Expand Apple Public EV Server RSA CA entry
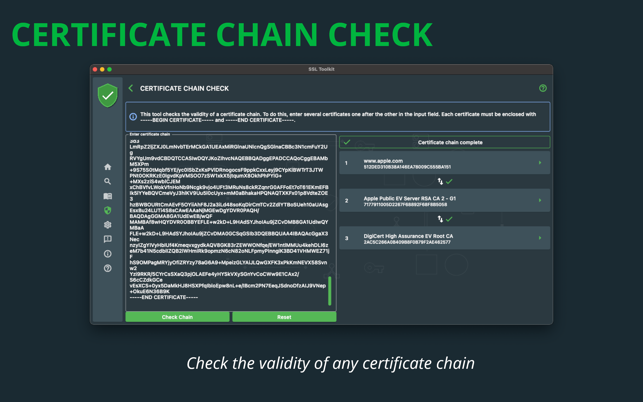The height and width of the screenshot is (402, 643). (x=445, y=201)
